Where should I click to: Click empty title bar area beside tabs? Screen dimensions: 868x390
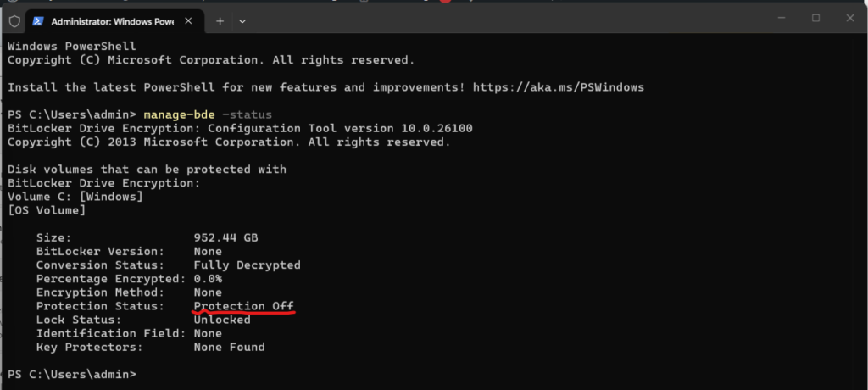pyautogui.click(x=509, y=20)
